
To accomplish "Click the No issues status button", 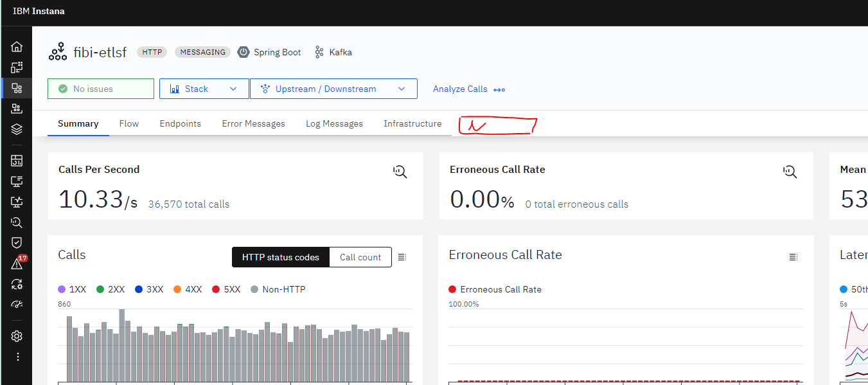I will (100, 89).
